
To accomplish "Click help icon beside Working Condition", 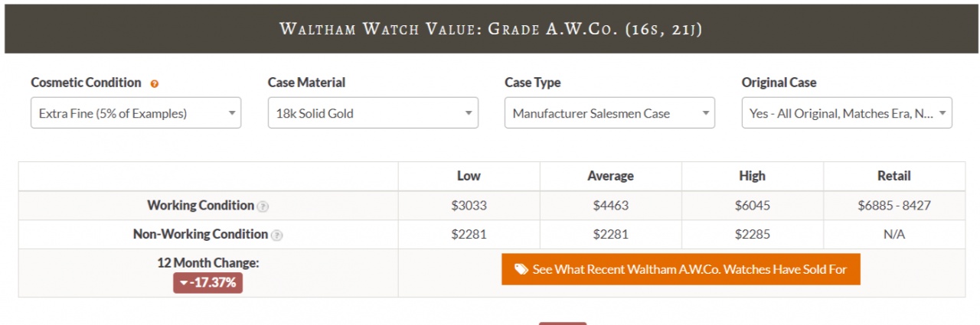I will 263,206.
